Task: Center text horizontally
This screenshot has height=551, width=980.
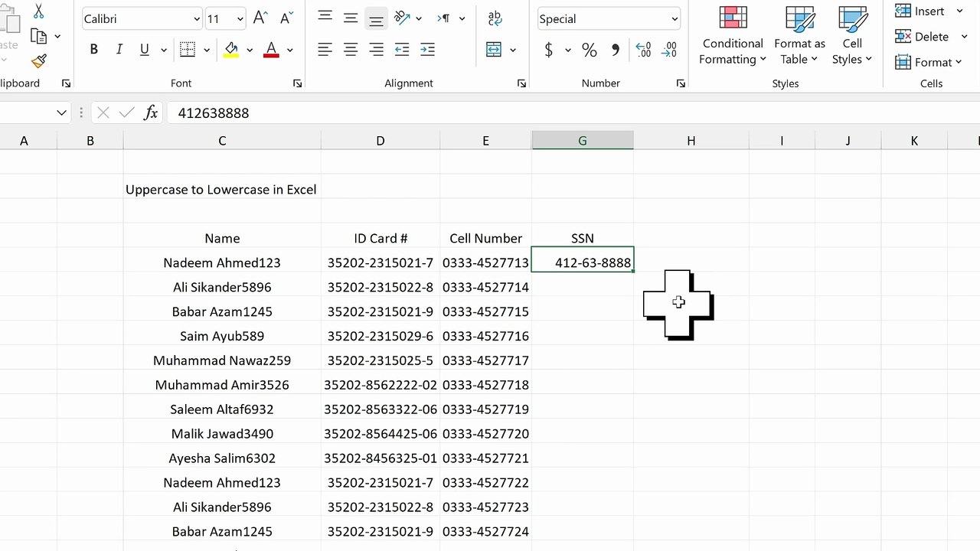Action: click(x=351, y=50)
